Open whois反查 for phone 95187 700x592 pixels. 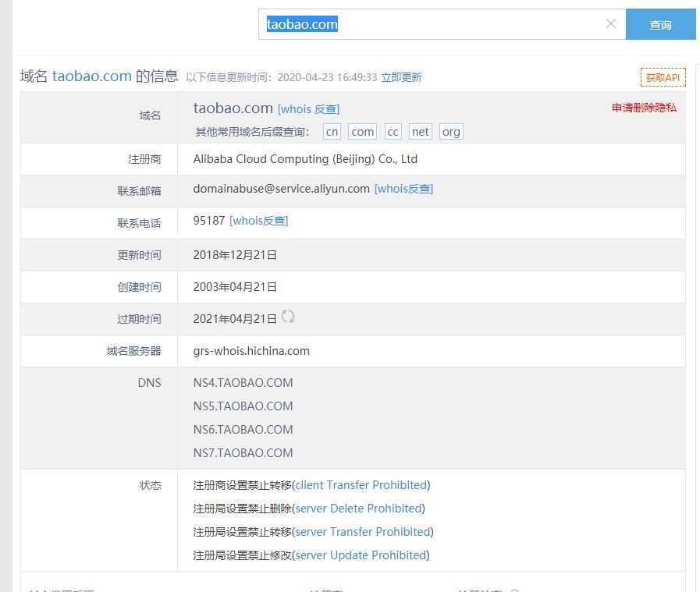[258, 221]
